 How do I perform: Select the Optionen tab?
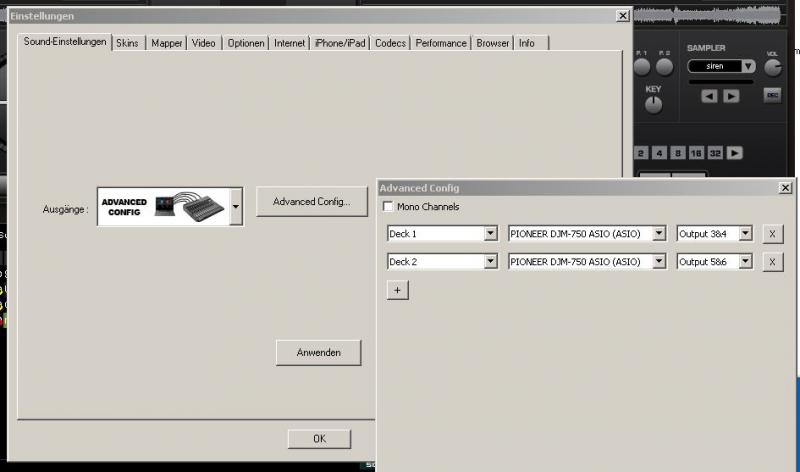coord(246,43)
